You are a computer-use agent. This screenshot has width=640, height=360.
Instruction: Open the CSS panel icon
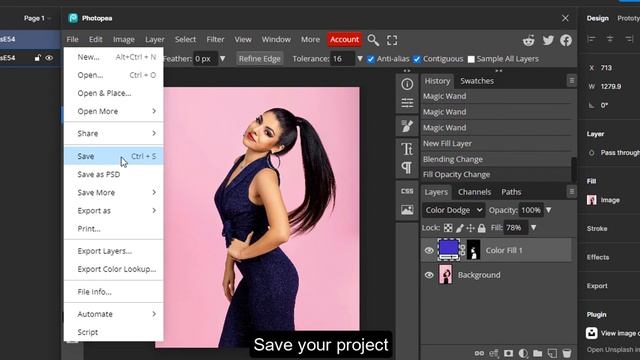point(407,191)
